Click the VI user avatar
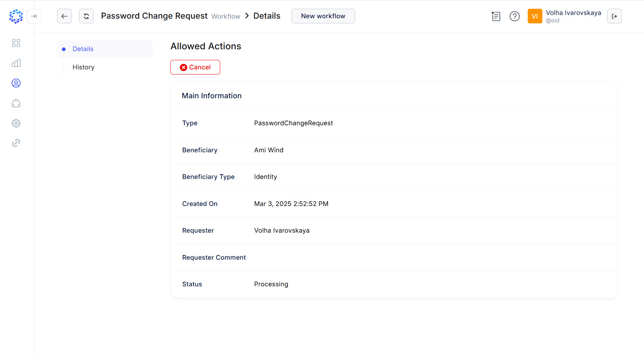Image resolution: width=644 pixels, height=355 pixels. pyautogui.click(x=535, y=16)
